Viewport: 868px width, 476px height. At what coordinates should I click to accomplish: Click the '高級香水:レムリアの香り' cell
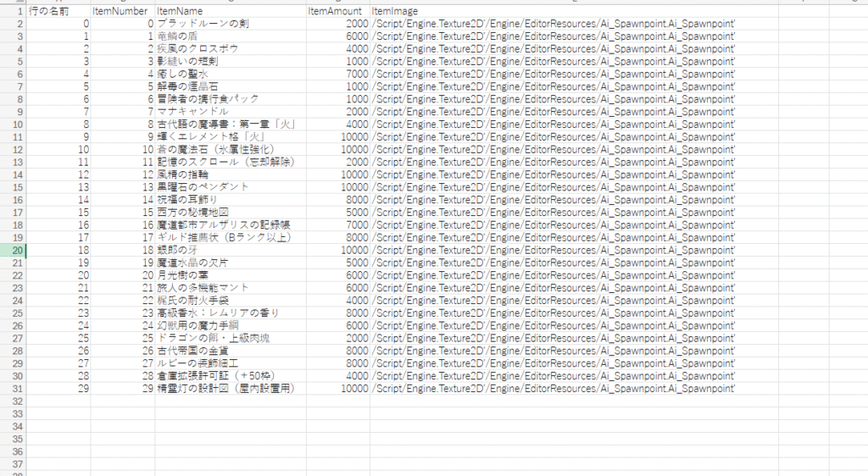pyautogui.click(x=231, y=313)
